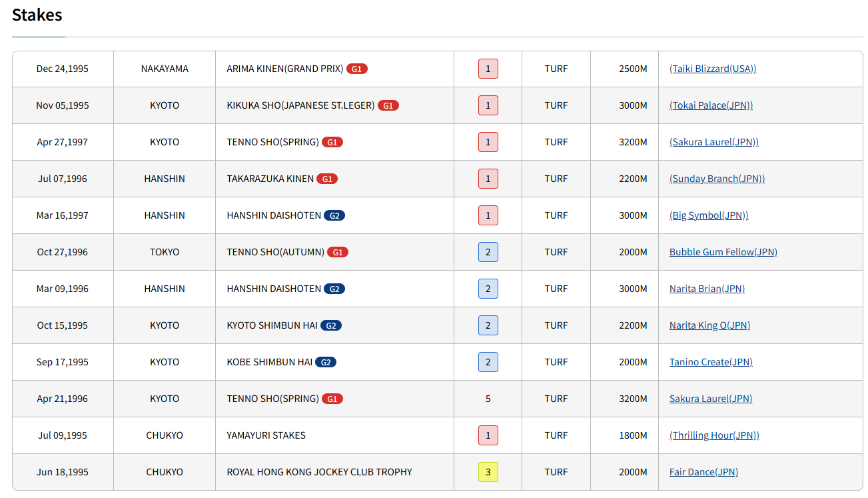The image size is (868, 498).
Task: Select the Jul 07,1996 date cell
Action: point(63,179)
